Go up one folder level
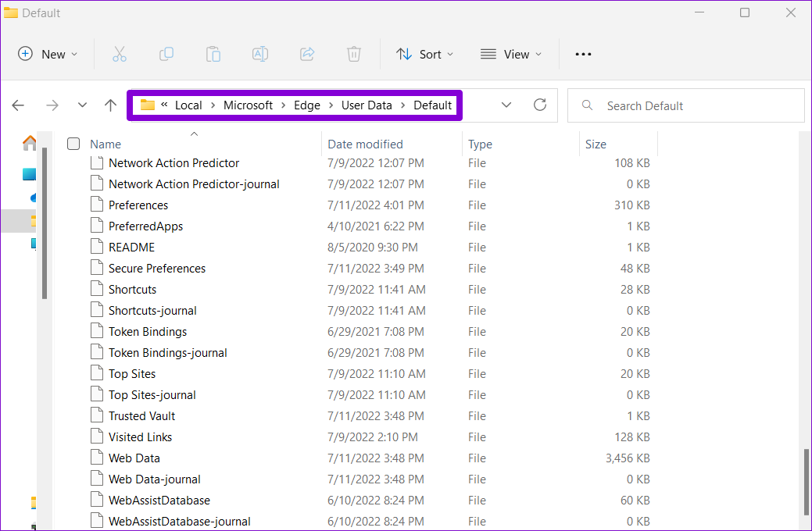Image resolution: width=812 pixels, height=531 pixels. 110,105
